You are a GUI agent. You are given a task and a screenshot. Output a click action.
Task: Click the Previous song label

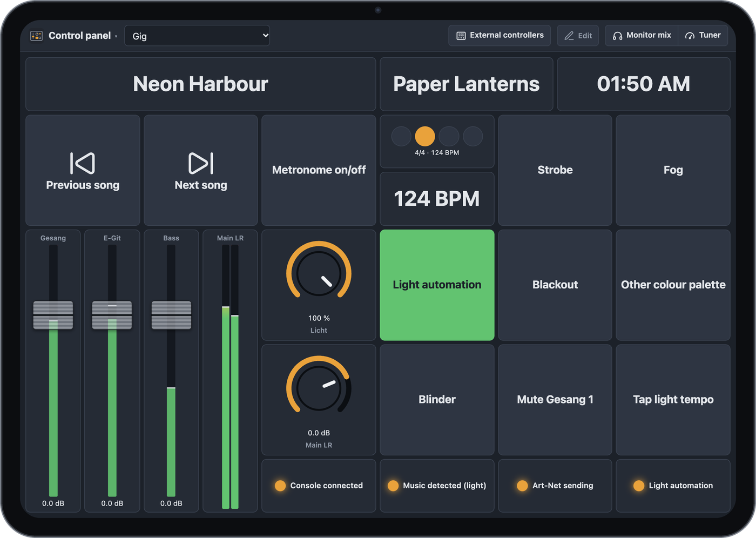83,185
